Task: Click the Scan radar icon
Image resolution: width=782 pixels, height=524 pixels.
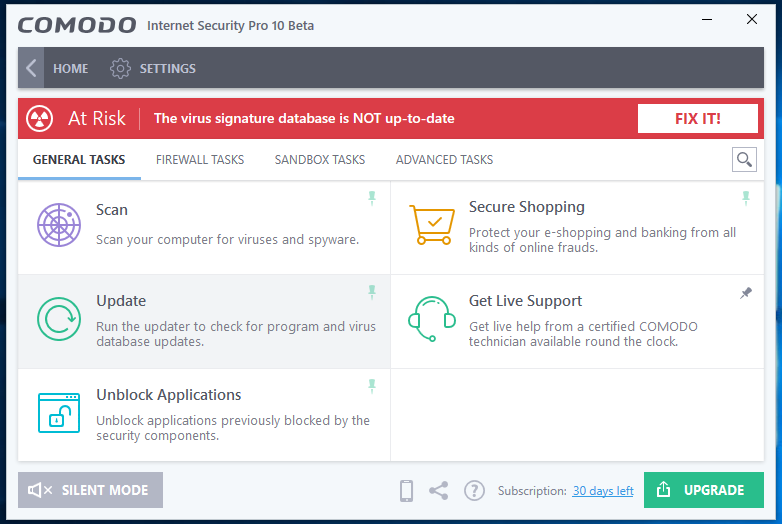Action: [59, 224]
